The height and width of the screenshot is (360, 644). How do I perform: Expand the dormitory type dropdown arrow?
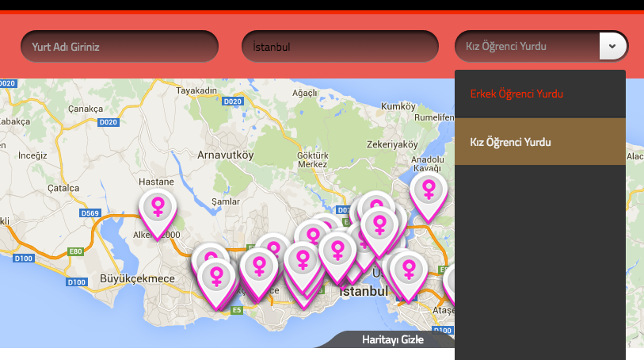(612, 46)
